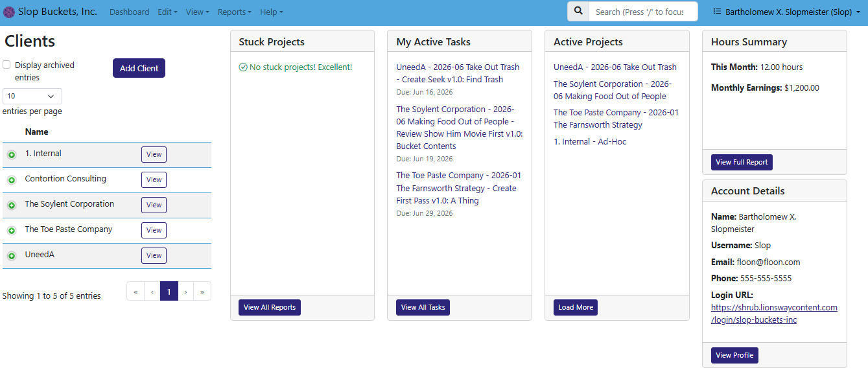Expand the green plus for 1. Internal
The image size is (868, 370).
[11, 155]
